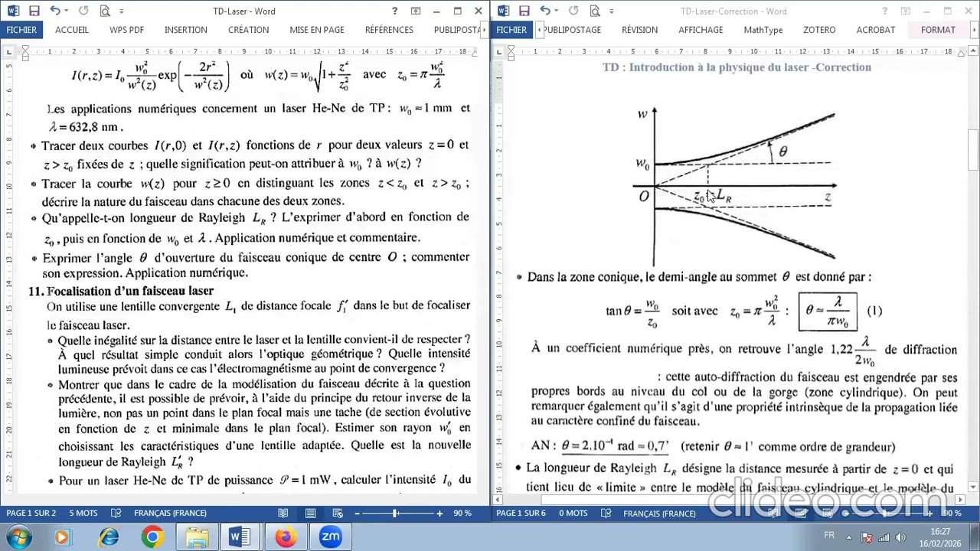980x551 pixels.
Task: Switch to web layout view in TD-Laser
Action: pos(337,514)
